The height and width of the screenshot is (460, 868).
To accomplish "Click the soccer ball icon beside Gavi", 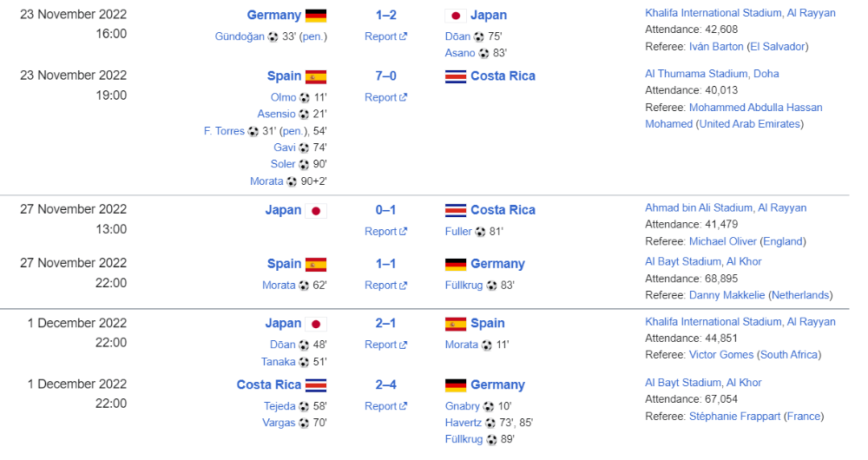I will 304,148.
